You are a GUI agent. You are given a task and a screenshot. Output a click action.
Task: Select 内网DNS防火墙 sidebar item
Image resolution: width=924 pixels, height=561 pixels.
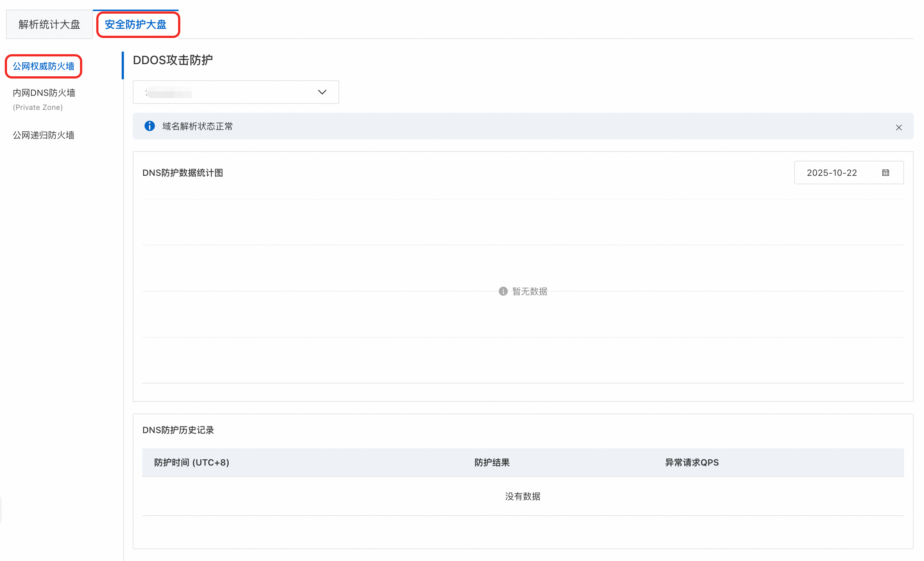(x=44, y=93)
